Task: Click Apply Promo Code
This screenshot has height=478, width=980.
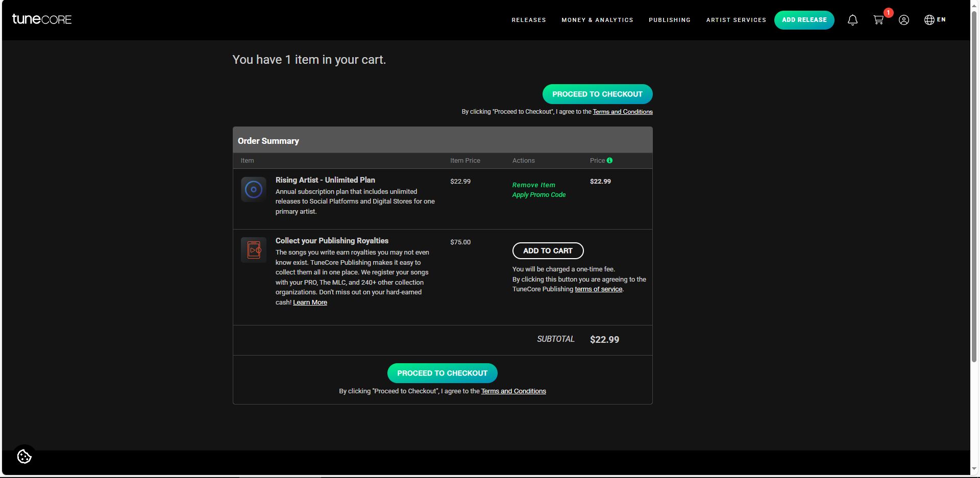Action: pyautogui.click(x=539, y=195)
